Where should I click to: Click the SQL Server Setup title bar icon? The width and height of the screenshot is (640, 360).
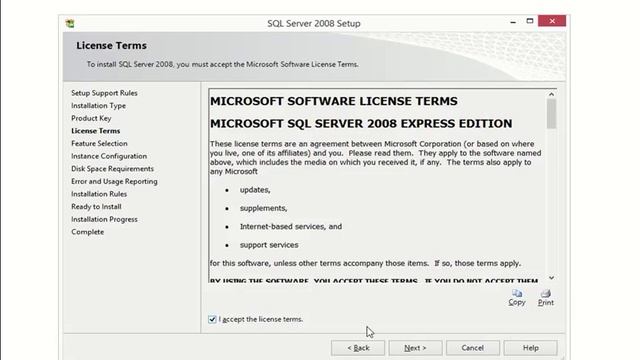pos(70,23)
